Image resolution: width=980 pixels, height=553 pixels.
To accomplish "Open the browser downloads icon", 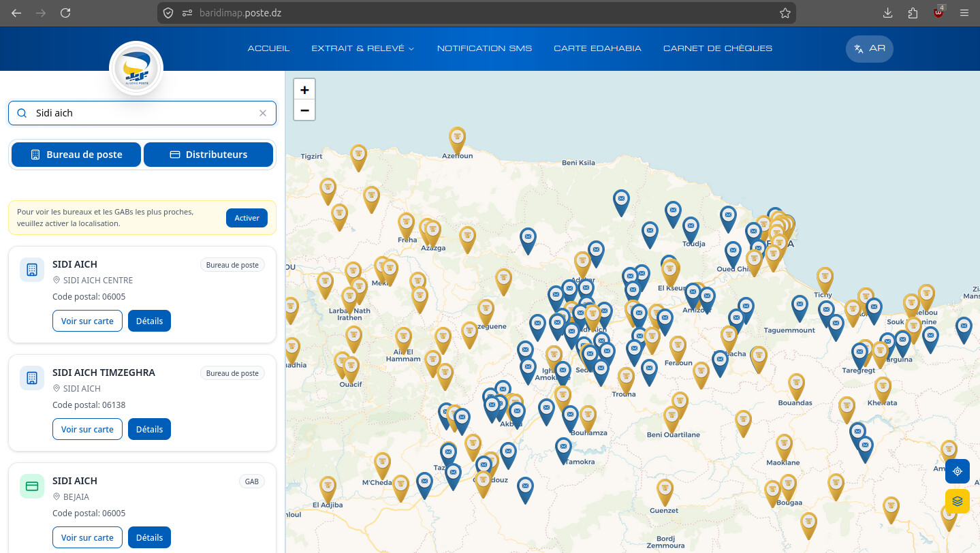I will click(x=888, y=13).
